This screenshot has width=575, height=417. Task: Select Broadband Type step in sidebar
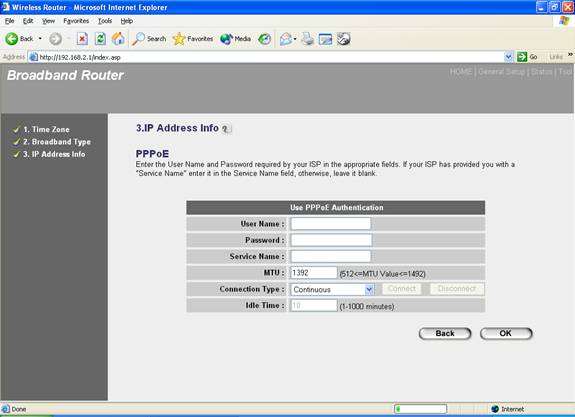pos(57,142)
